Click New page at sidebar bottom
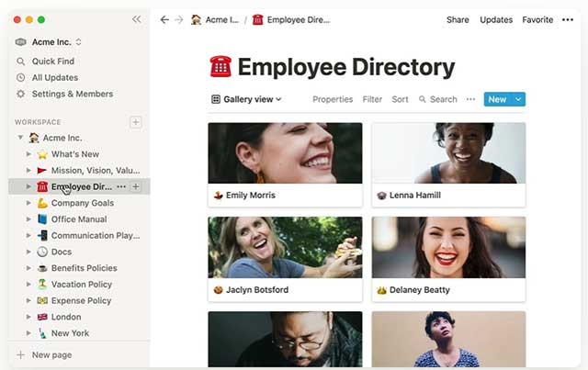The width and height of the screenshot is (588, 370). [x=51, y=354]
